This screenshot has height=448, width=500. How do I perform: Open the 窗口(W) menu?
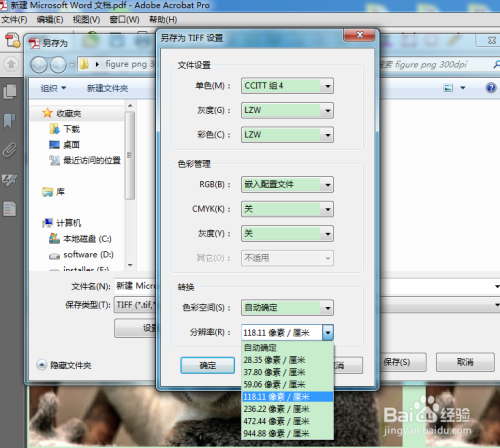124,20
